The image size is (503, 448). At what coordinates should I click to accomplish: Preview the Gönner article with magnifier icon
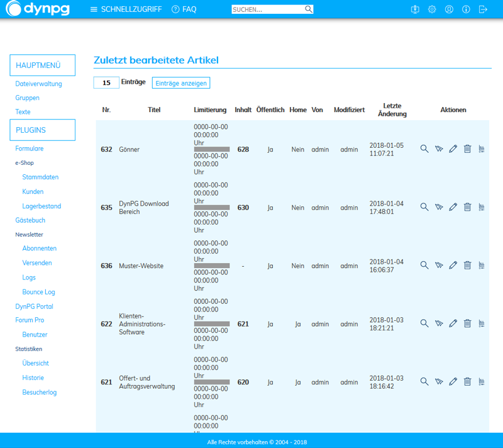click(x=424, y=149)
